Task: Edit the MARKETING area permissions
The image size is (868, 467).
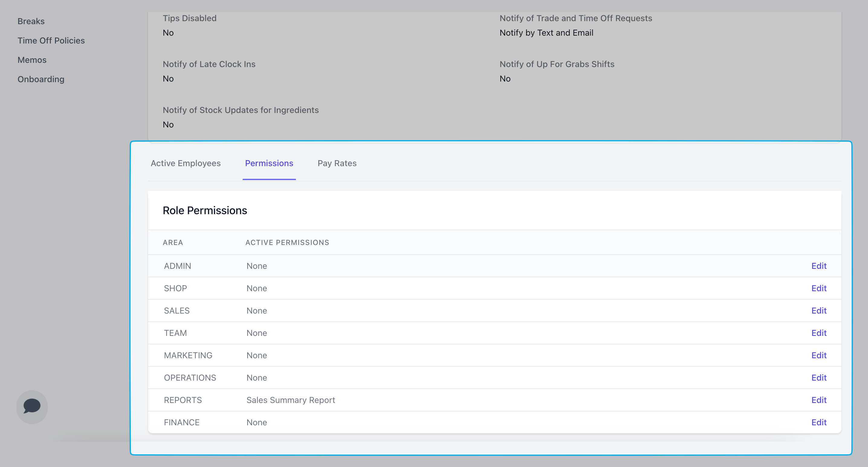Action: [818, 355]
